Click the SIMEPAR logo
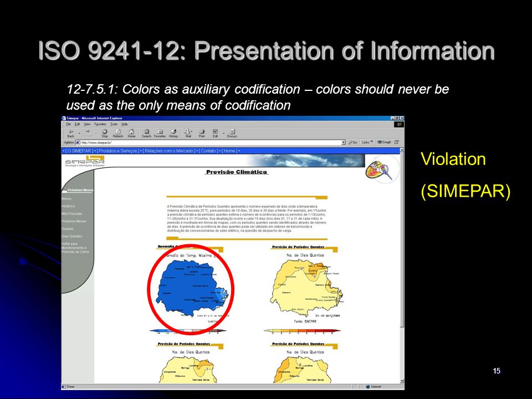Image resolution: width=532 pixels, height=399 pixels. pyautogui.click(x=84, y=161)
